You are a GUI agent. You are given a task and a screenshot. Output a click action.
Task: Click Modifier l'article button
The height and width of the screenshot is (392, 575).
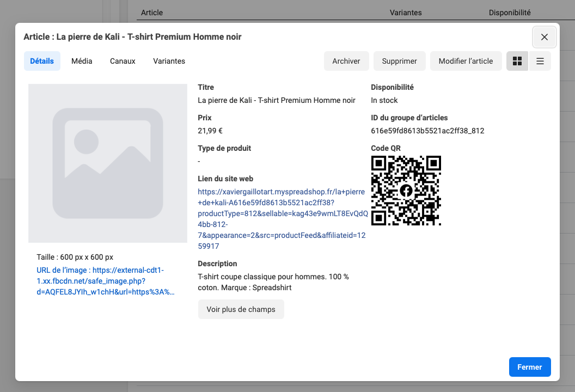(466, 61)
